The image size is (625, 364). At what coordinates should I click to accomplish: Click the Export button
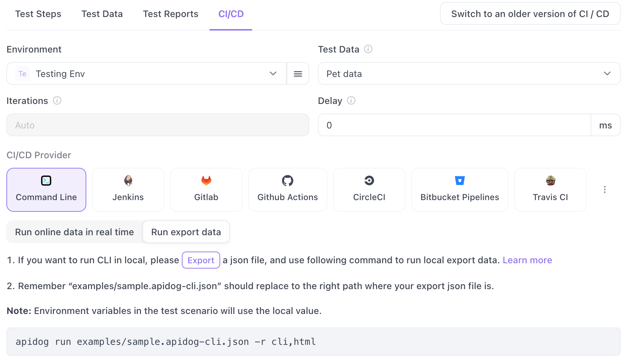point(201,260)
